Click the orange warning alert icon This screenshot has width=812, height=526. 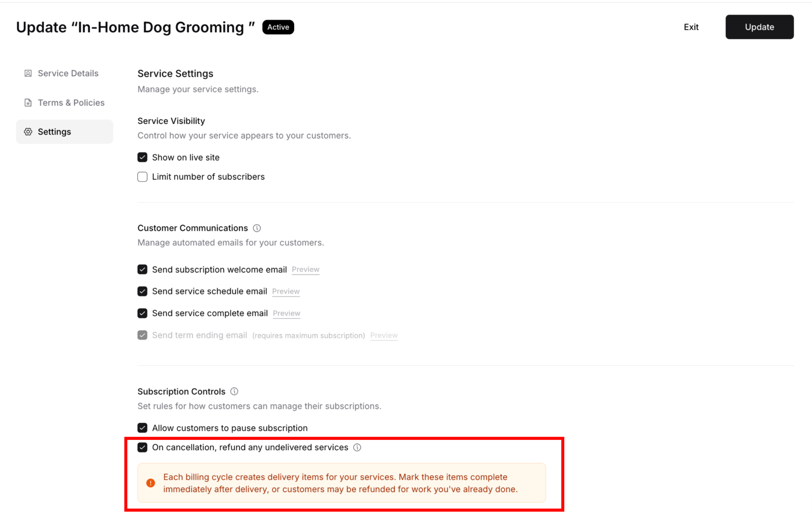click(x=151, y=483)
